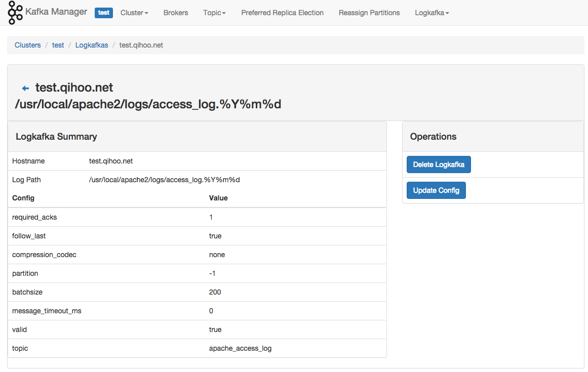Select required_acks value 1
This screenshot has width=588, height=372.
click(211, 217)
